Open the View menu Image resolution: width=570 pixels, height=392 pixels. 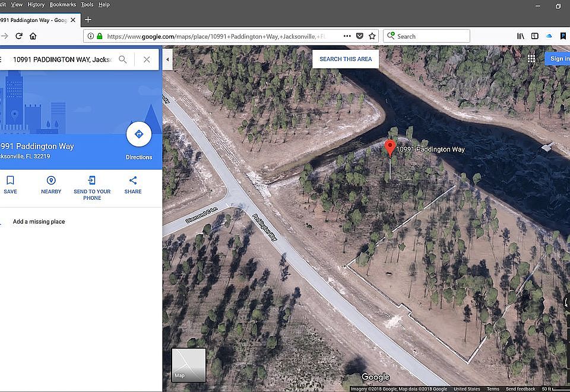[x=17, y=4]
